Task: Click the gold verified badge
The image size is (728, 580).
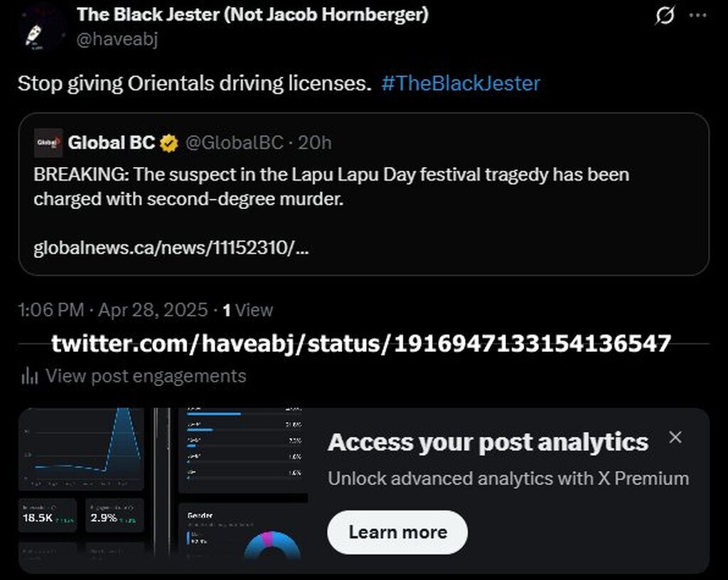Action: (169, 144)
